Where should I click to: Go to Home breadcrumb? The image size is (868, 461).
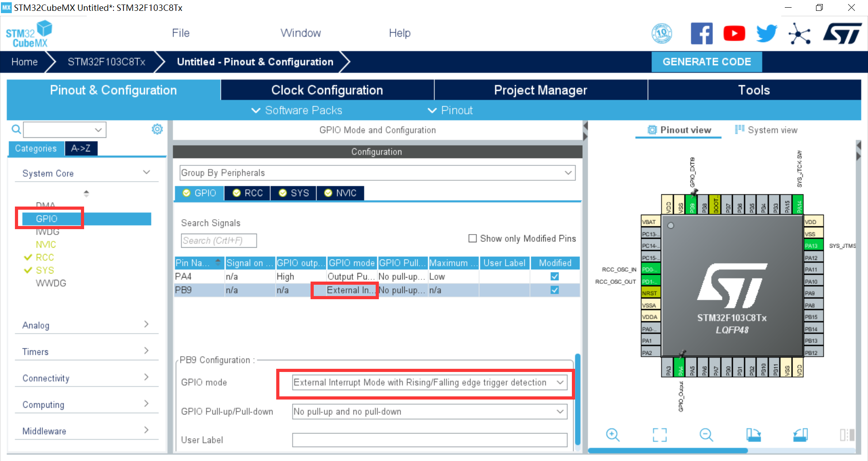click(24, 62)
